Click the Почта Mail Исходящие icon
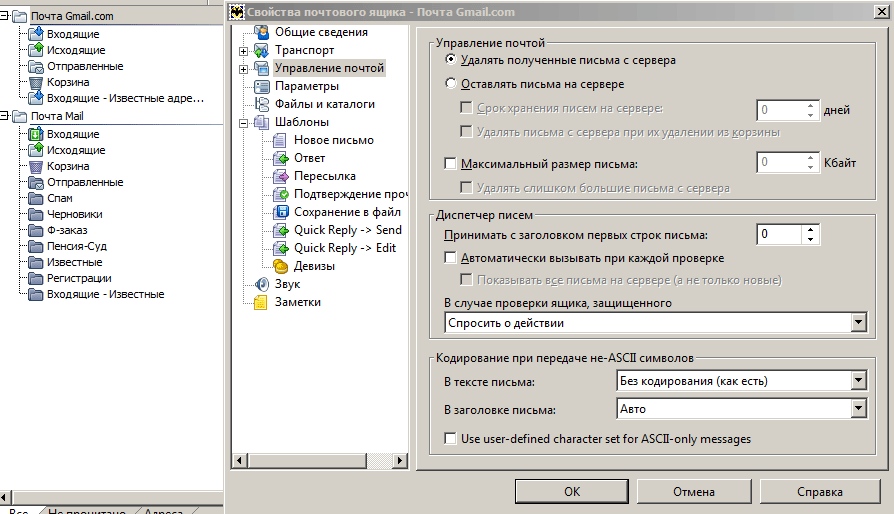 pos(35,150)
